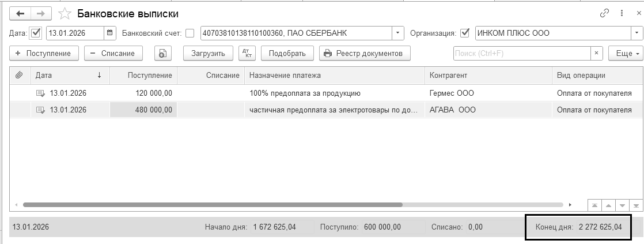Create a new Поступление document
This screenshot has height=244, width=644.
(44, 53)
